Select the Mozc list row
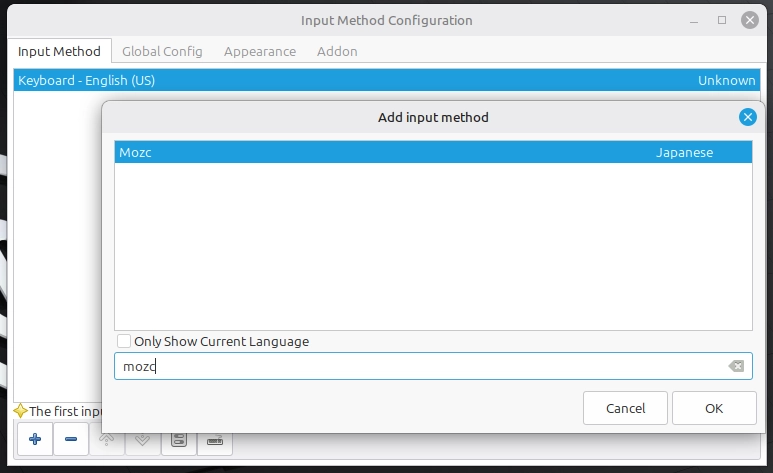 pos(433,152)
